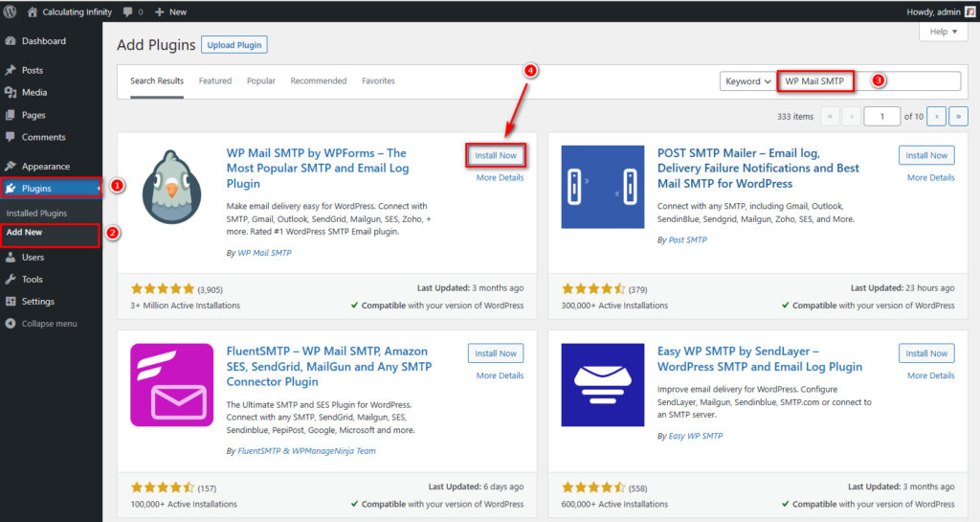Open the WP Mail SMTP pigeon plugin thumbnail
This screenshot has width=980, height=522.
point(172,187)
